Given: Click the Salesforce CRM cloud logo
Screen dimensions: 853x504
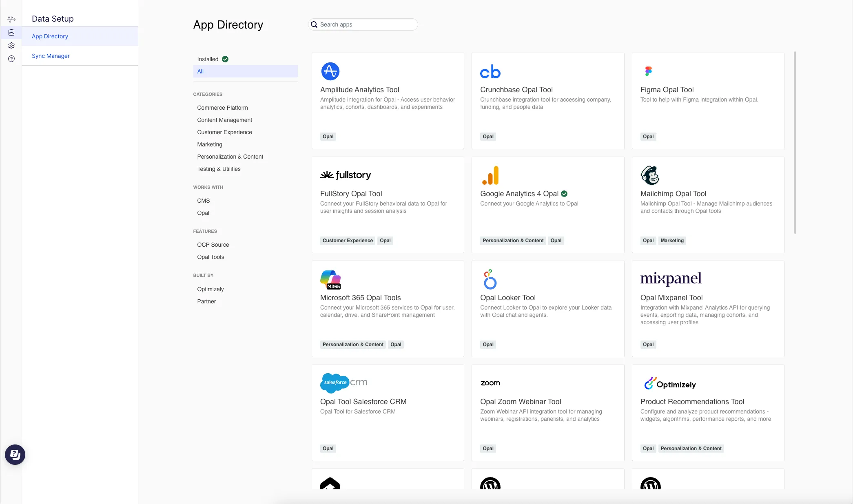Looking at the screenshot, I should (x=344, y=383).
